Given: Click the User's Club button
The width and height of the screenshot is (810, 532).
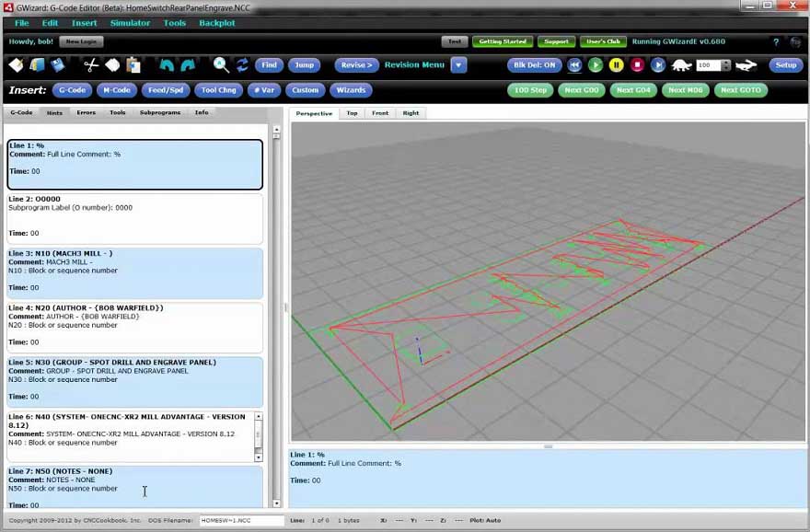Looking at the screenshot, I should coord(604,41).
